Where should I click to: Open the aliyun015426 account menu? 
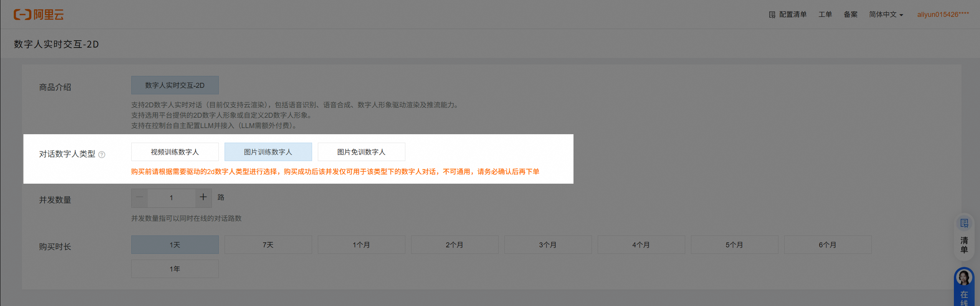943,15
